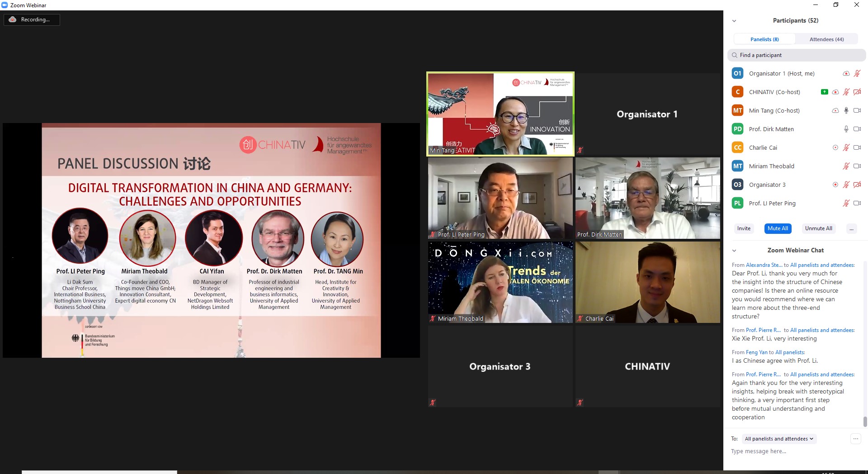Click the CC avatar of Charlie Cai

tap(737, 147)
